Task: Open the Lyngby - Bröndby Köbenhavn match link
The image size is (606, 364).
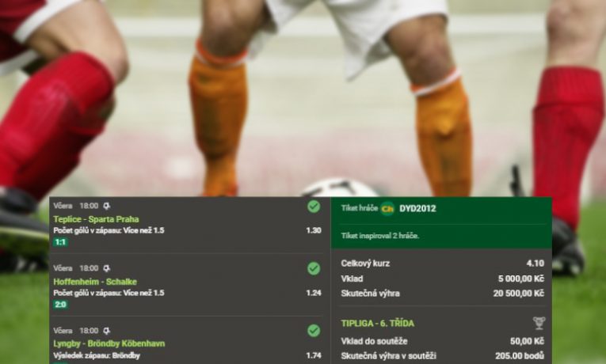Action: pyautogui.click(x=109, y=343)
